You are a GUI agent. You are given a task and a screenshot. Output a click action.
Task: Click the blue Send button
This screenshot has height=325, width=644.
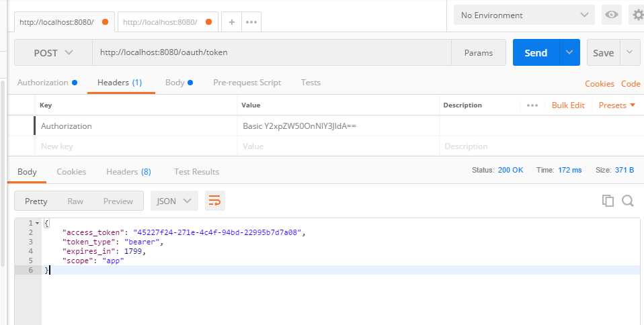[x=536, y=52]
